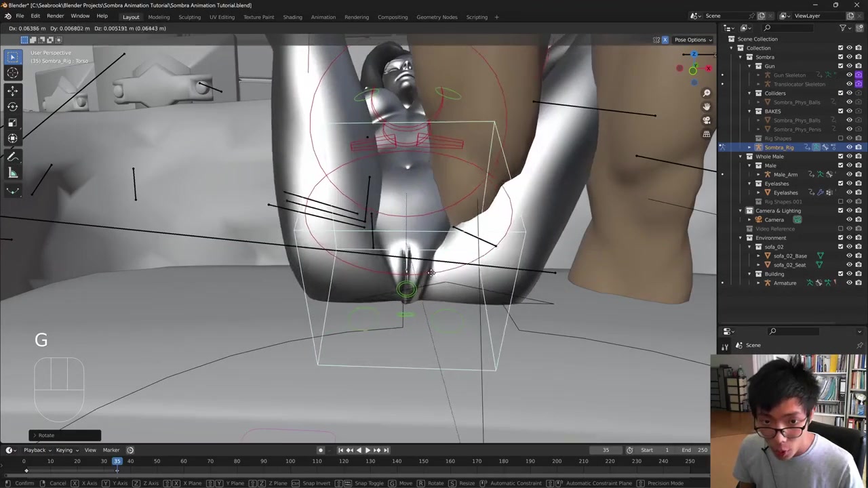Screen dimensions: 868x488
Task: Toggle camera view with the camera icon
Action: point(707,121)
